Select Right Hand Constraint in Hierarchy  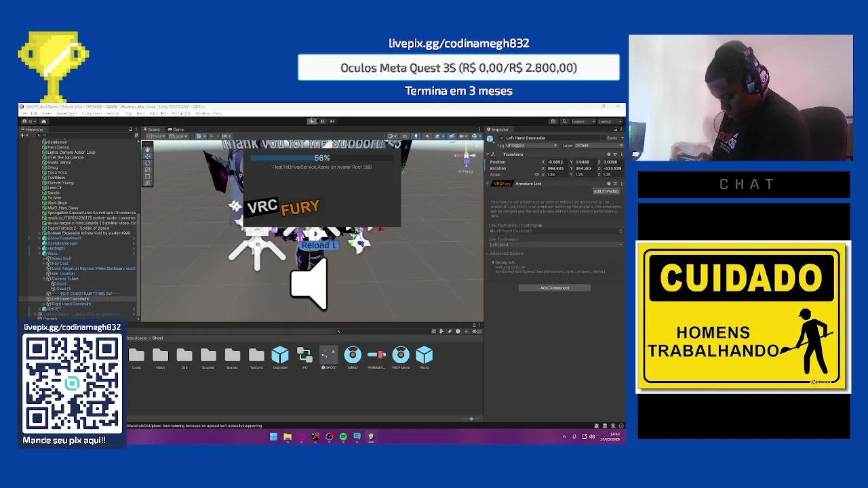71,304
